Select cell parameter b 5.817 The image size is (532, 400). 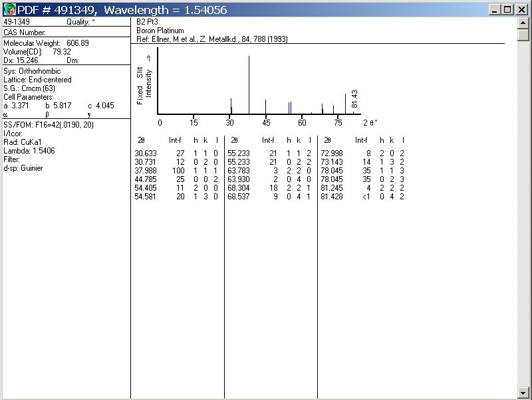click(x=59, y=106)
